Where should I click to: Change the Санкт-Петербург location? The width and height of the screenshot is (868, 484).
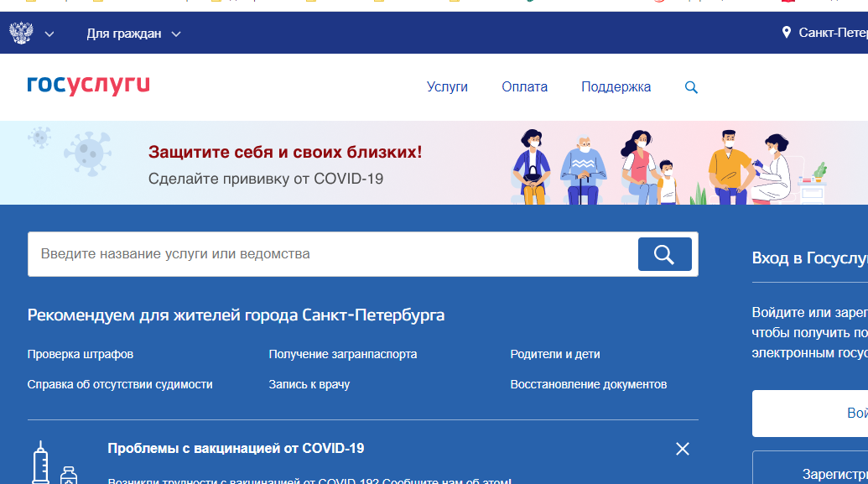point(833,34)
